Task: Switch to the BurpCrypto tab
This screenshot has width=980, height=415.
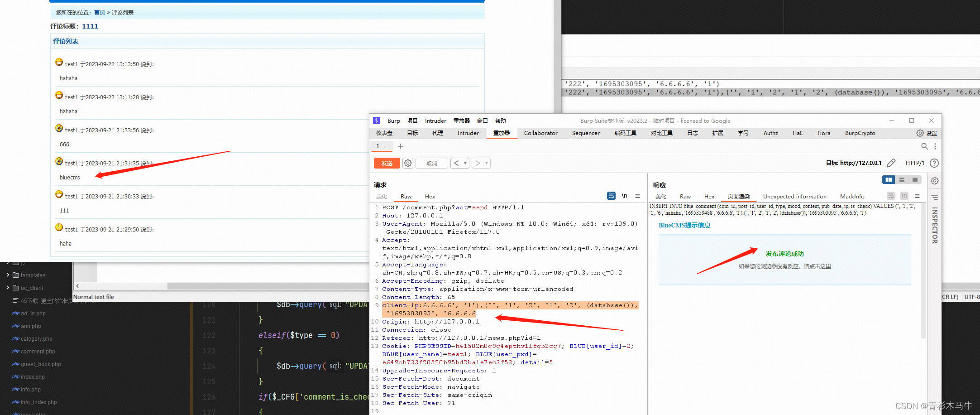Action: pyautogui.click(x=860, y=133)
